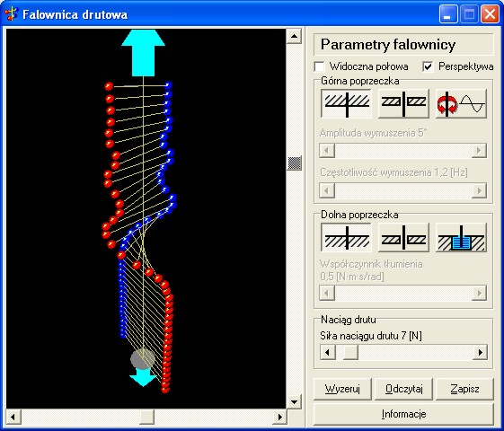Viewport: 504px width, 431px height.
Task: Select free lower crossbar icon
Action: coord(403,238)
